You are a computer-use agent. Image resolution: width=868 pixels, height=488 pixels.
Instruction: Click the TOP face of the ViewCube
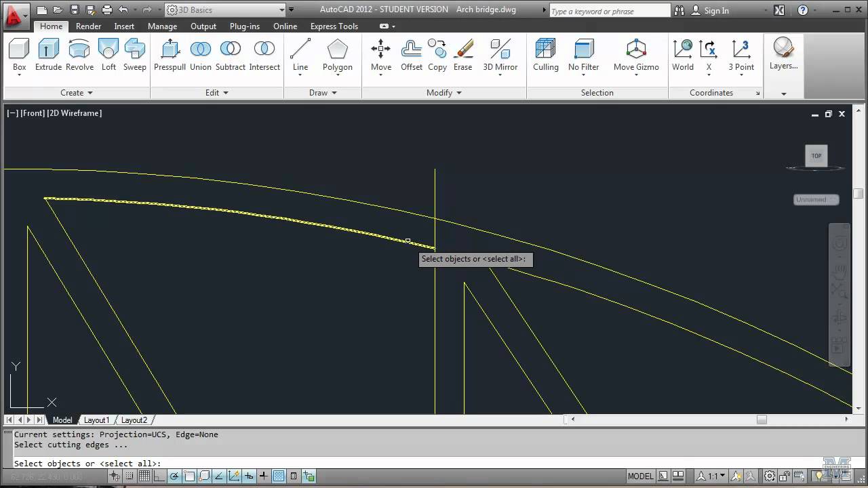[x=816, y=155]
